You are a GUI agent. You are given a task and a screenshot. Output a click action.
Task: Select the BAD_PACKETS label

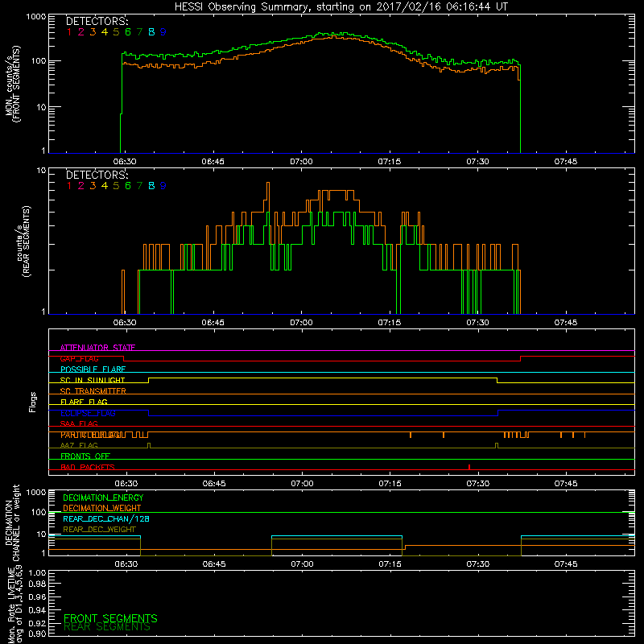[x=88, y=467]
